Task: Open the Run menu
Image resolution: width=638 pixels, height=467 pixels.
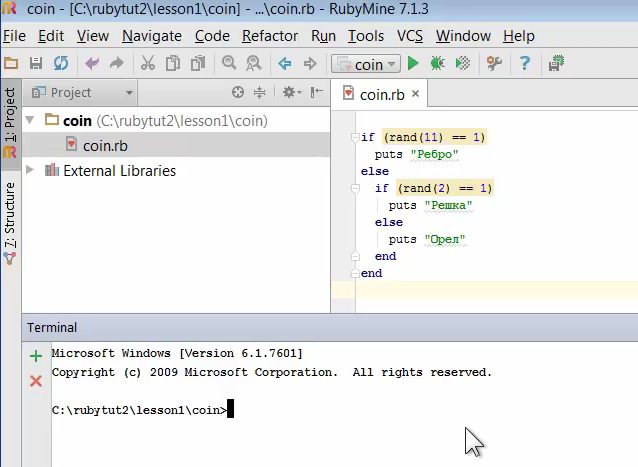Action: (323, 36)
